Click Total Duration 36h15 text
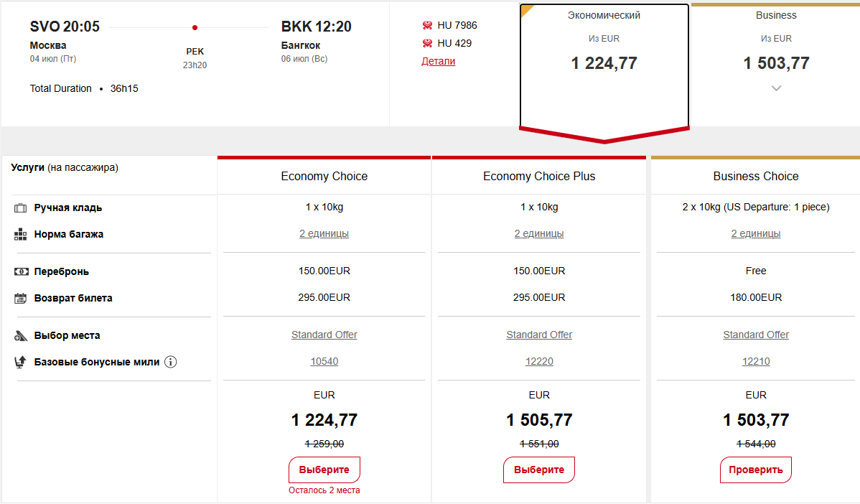 84,88
